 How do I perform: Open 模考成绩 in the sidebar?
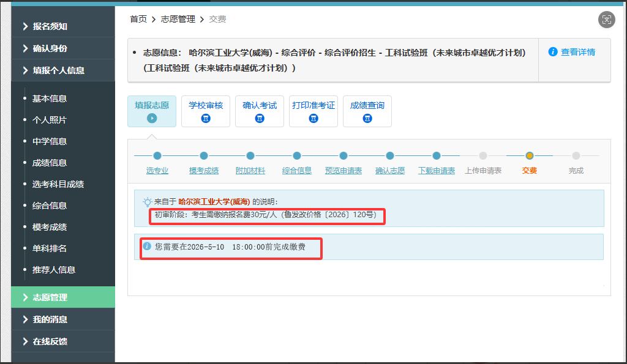tap(49, 227)
